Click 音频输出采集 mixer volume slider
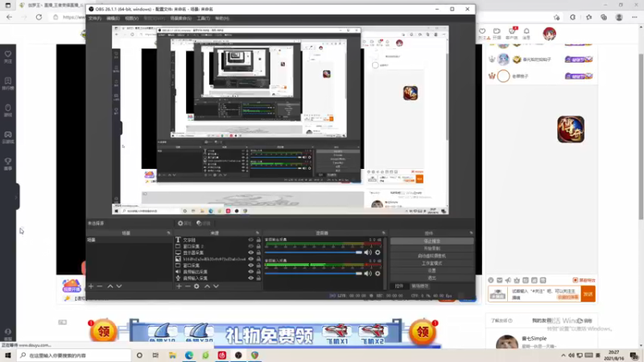This screenshot has width=644, height=362. coord(314,253)
